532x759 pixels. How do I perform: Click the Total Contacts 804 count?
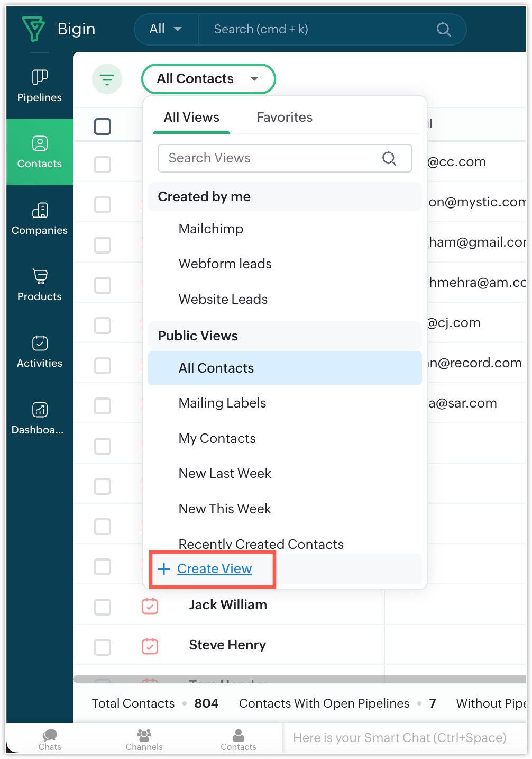[206, 703]
